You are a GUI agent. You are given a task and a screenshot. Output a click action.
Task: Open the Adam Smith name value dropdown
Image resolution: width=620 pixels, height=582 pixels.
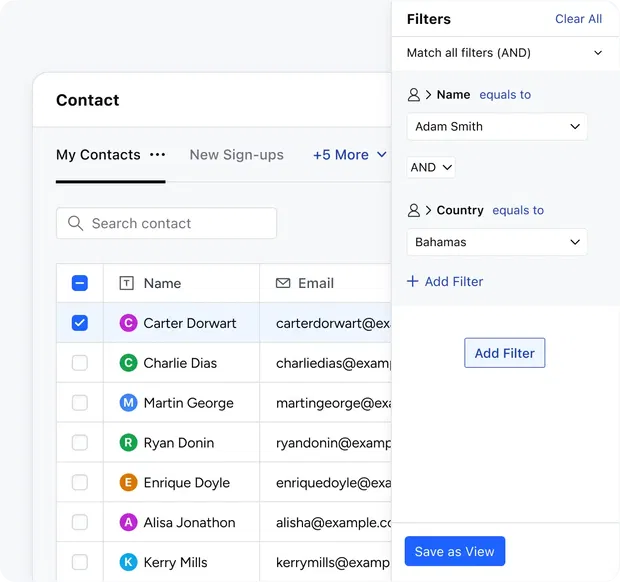point(497,127)
